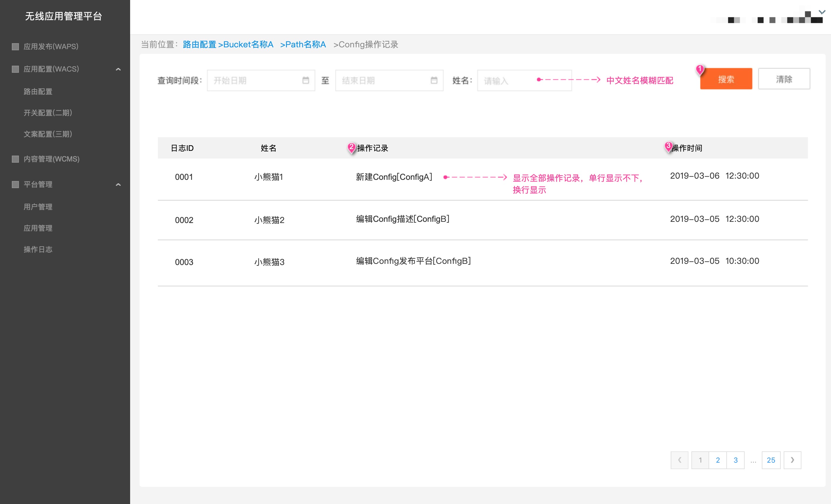Click the calendar icon in end date field
Image resolution: width=831 pixels, height=504 pixels.
[x=434, y=80]
